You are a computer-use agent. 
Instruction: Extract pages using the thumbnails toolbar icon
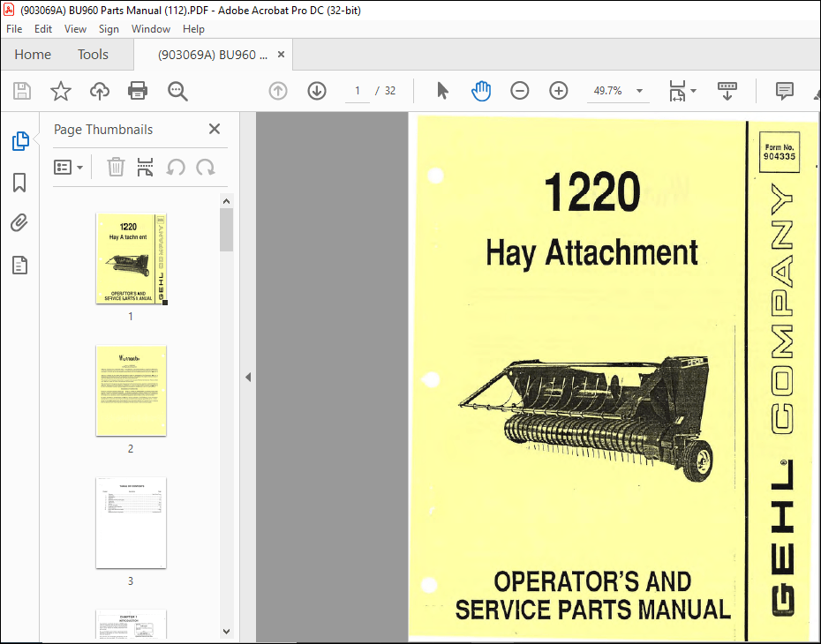tap(145, 167)
